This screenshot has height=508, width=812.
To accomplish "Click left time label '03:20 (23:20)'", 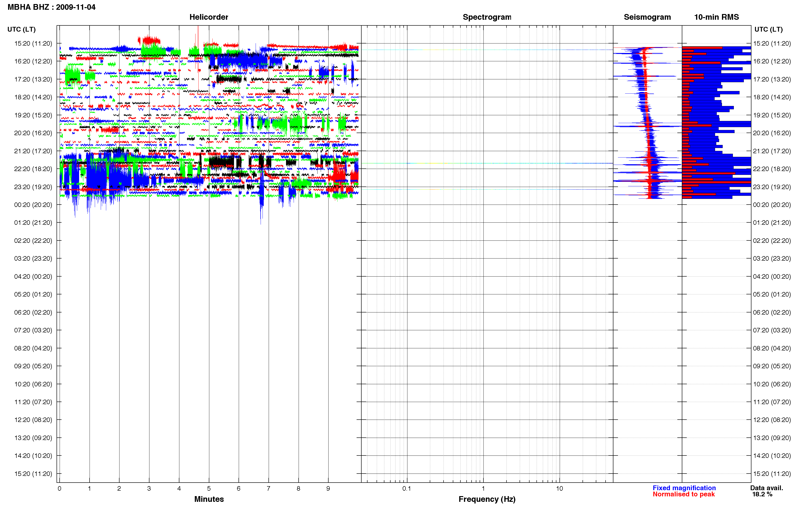I will [x=33, y=258].
